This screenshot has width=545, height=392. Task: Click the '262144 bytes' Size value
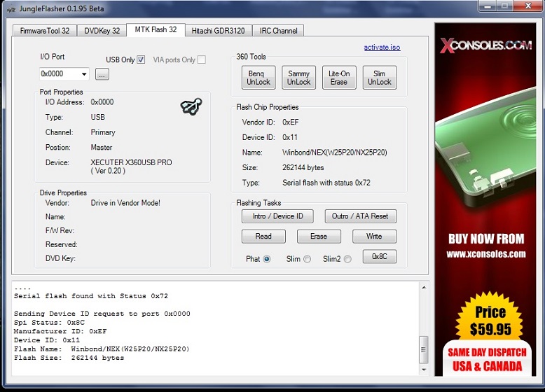tap(303, 168)
